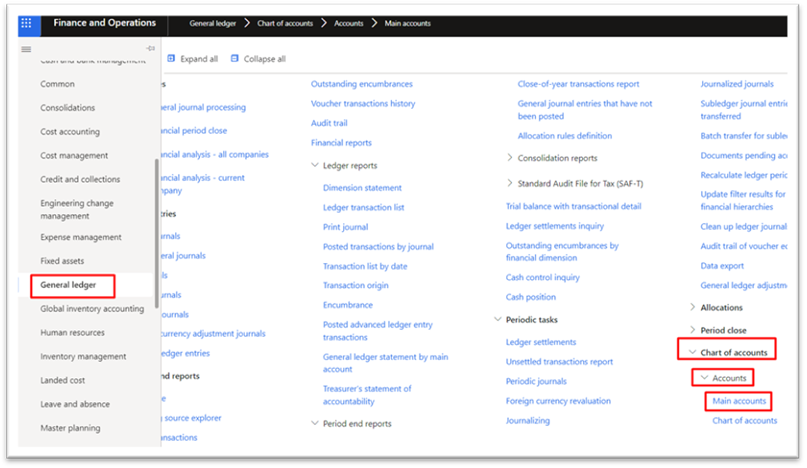This screenshot has height=468, width=807.
Task: Select Accounts breadcrumb item
Action: tap(348, 23)
